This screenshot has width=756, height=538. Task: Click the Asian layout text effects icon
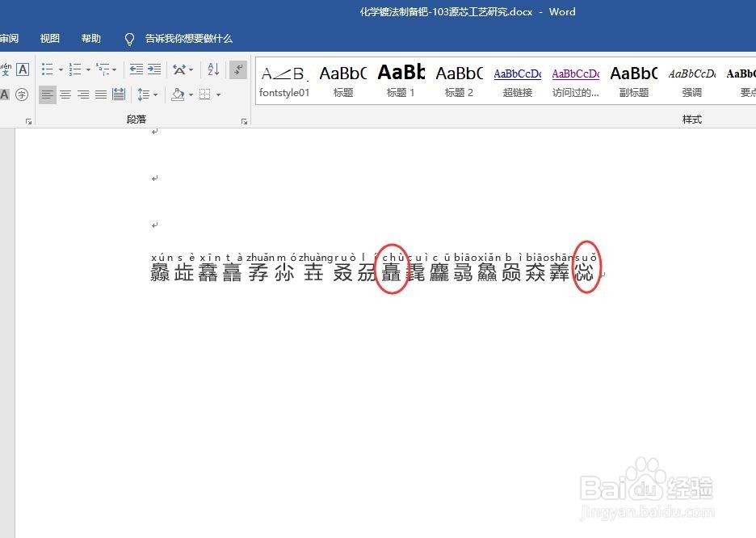178,69
